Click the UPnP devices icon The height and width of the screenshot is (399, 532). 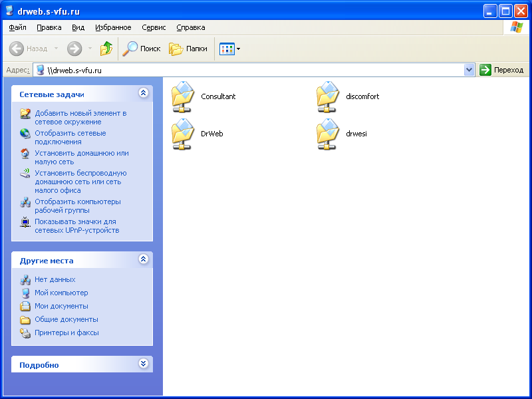point(25,222)
